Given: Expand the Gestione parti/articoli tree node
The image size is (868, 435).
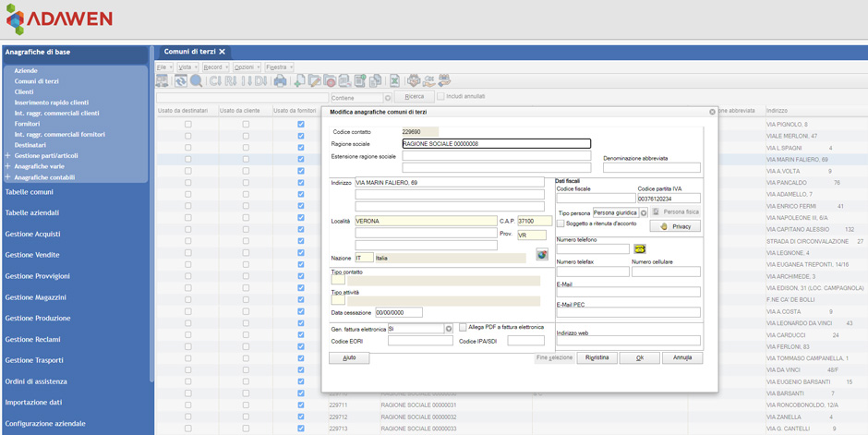Looking at the screenshot, I should [8, 156].
